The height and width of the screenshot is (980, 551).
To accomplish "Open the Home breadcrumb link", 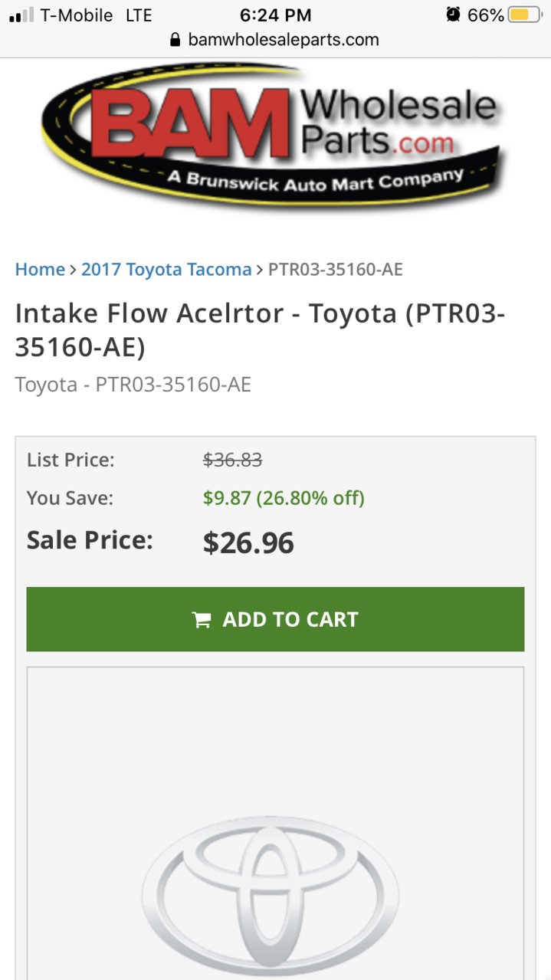I will pos(40,270).
